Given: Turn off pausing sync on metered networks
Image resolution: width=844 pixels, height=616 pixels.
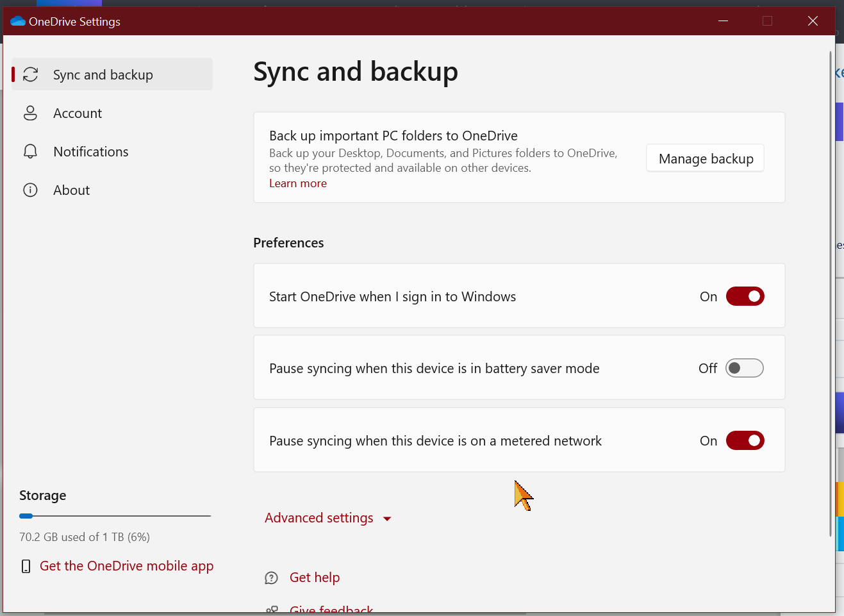Looking at the screenshot, I should [745, 440].
